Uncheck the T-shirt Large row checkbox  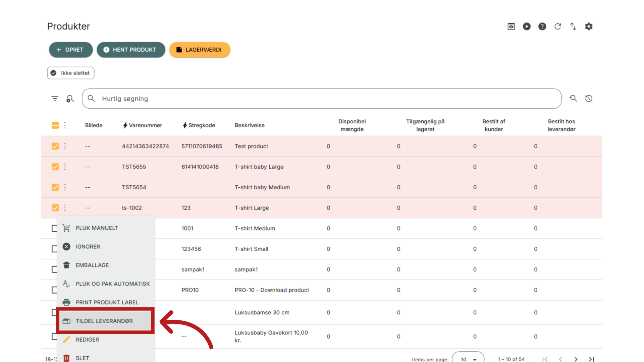[x=55, y=208]
